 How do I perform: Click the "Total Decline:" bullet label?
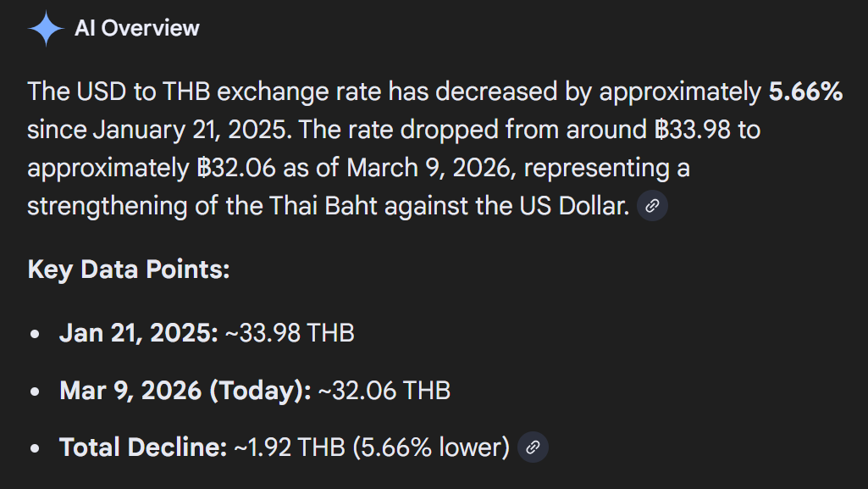[x=142, y=447]
